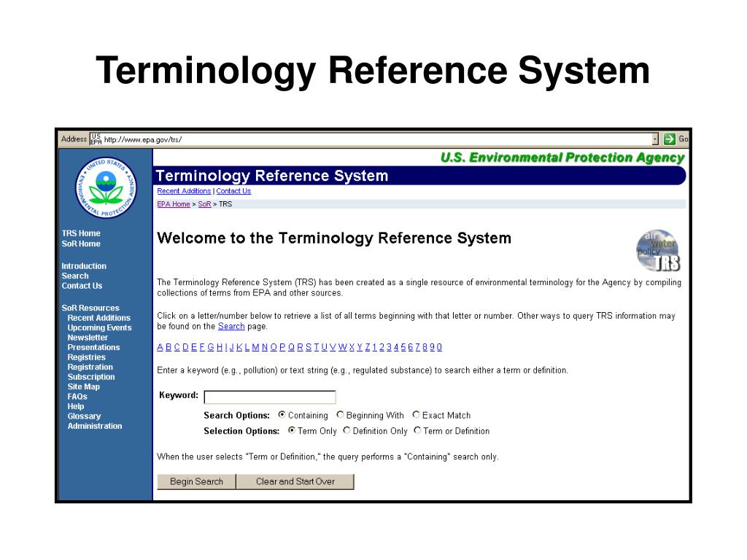
Task: Open the address bar dropdown arrow
Action: [655, 139]
